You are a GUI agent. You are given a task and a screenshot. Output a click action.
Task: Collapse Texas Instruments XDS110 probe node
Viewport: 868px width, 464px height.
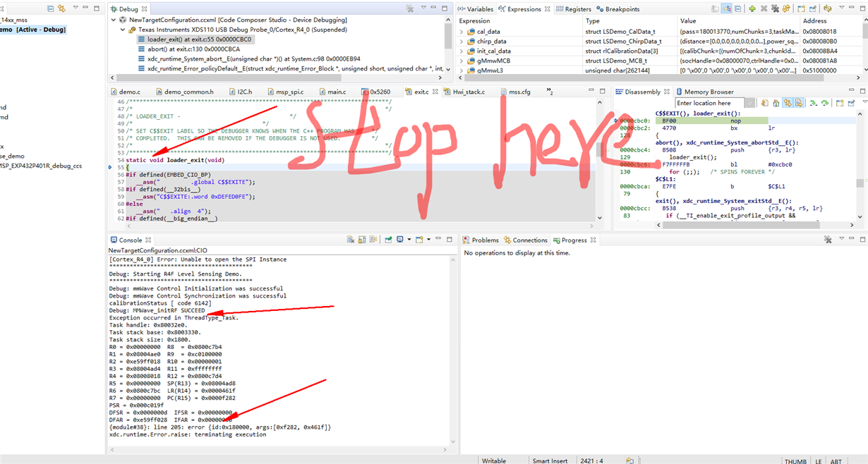click(123, 30)
